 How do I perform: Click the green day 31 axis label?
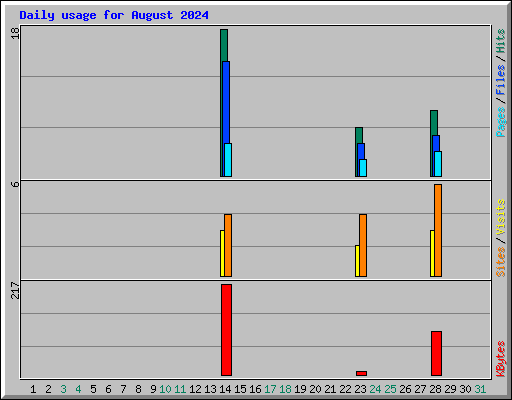(x=480, y=389)
